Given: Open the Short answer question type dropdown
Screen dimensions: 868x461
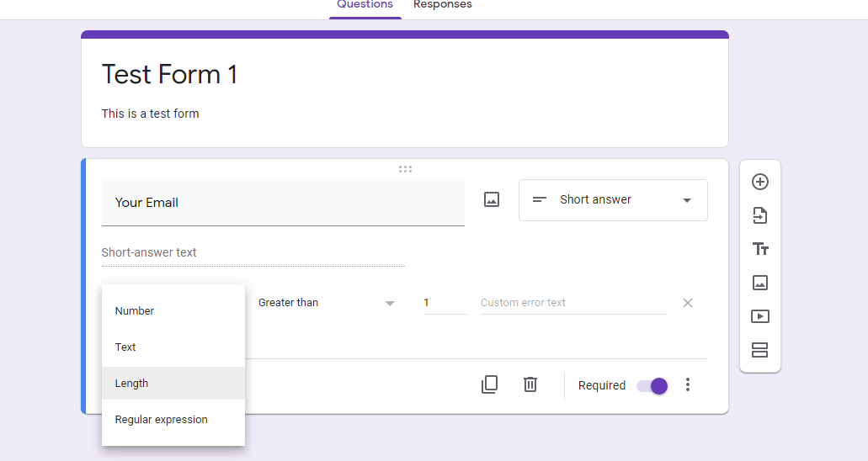Looking at the screenshot, I should click(613, 200).
